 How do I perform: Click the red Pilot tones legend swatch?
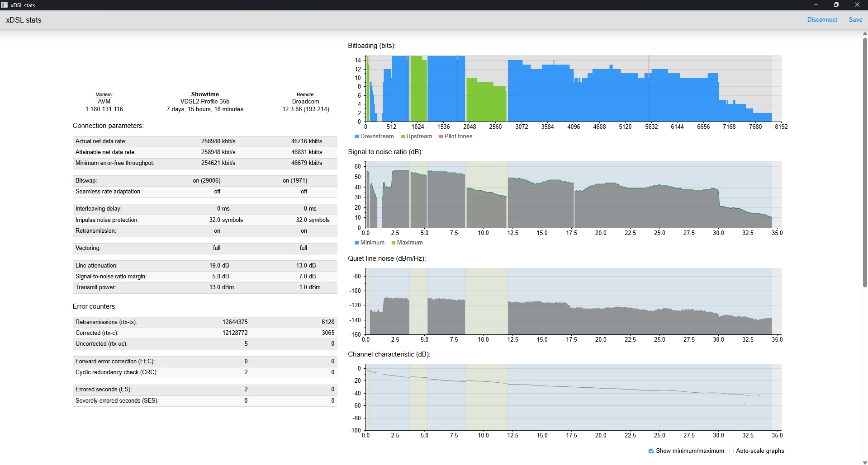[441, 136]
